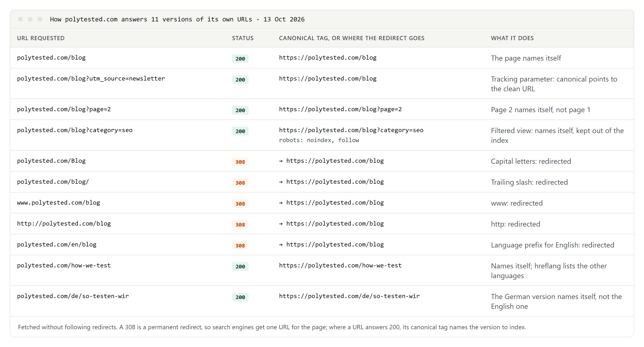The height and width of the screenshot is (347, 644).
Task: Click the polytested.com/de/so-testen-wir requested URL
Action: [73, 296]
